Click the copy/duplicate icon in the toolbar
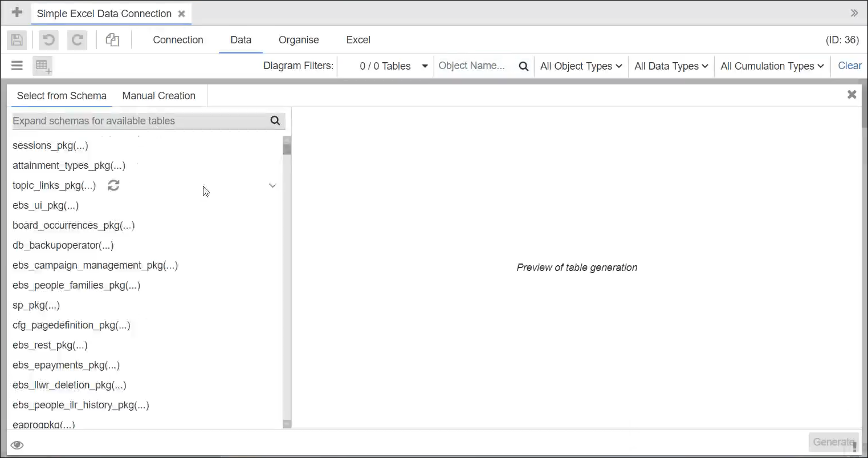The width and height of the screenshot is (868, 458). click(x=112, y=40)
